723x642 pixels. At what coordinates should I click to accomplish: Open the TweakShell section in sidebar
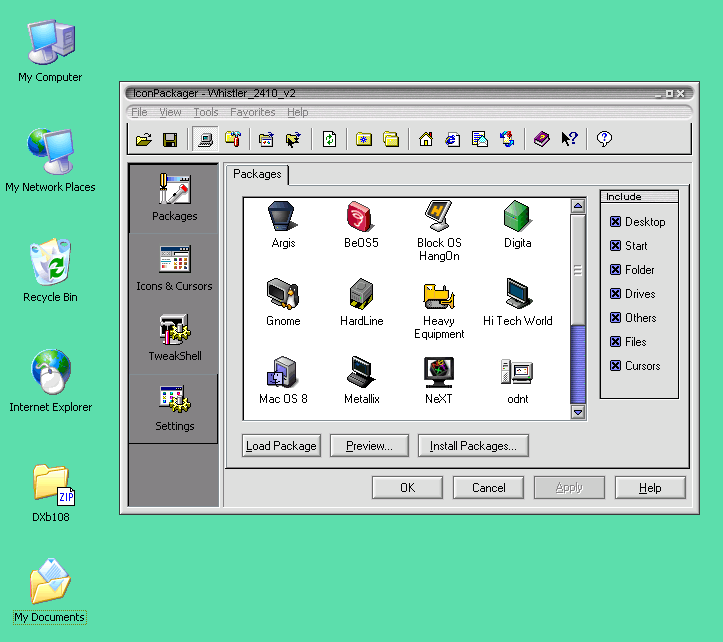coord(174,338)
